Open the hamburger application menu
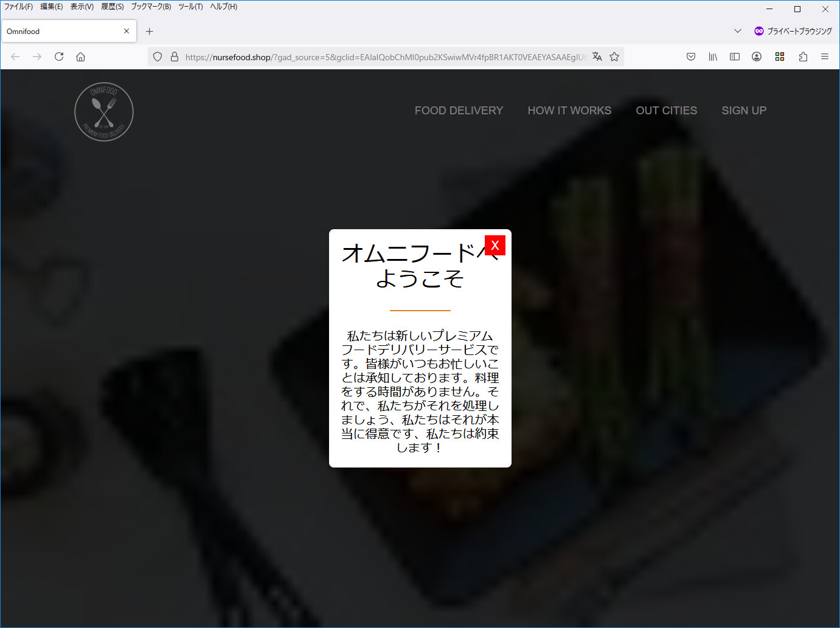Image resolution: width=840 pixels, height=628 pixels. [825, 57]
